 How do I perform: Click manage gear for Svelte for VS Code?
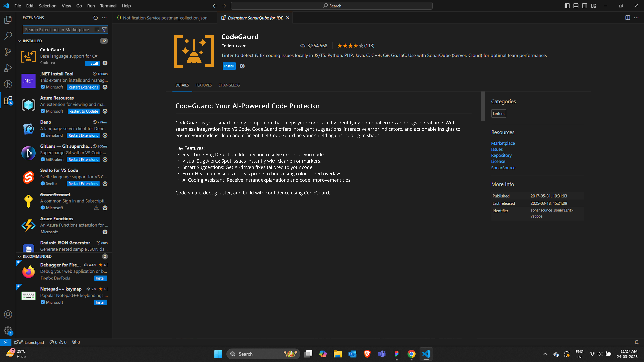(105, 184)
